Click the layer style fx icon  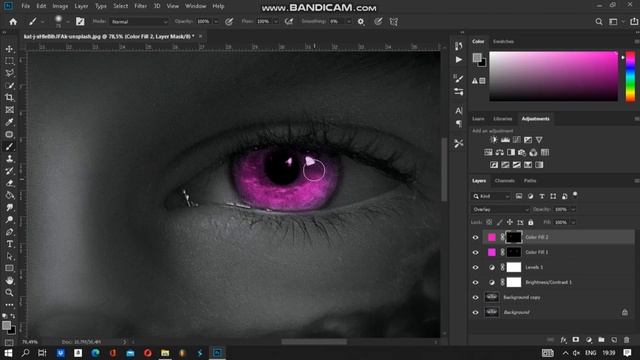pos(563,340)
